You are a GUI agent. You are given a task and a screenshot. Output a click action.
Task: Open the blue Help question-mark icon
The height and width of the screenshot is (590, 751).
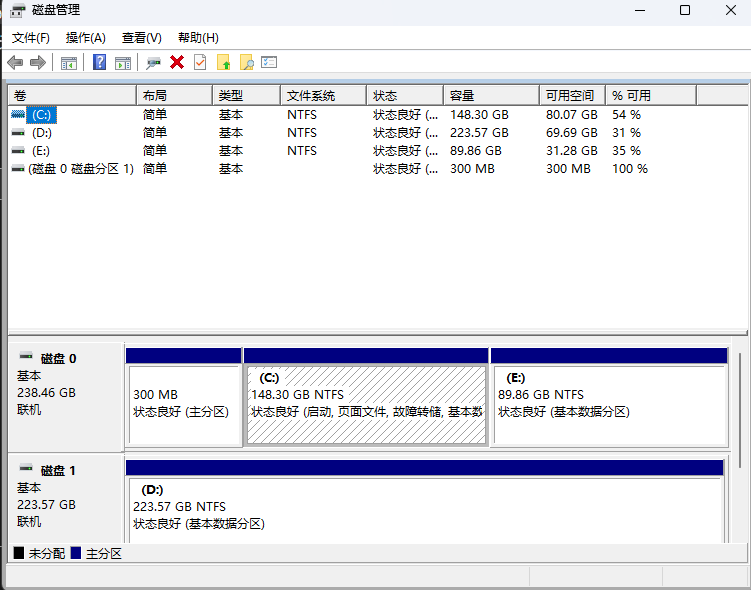pyautogui.click(x=99, y=62)
